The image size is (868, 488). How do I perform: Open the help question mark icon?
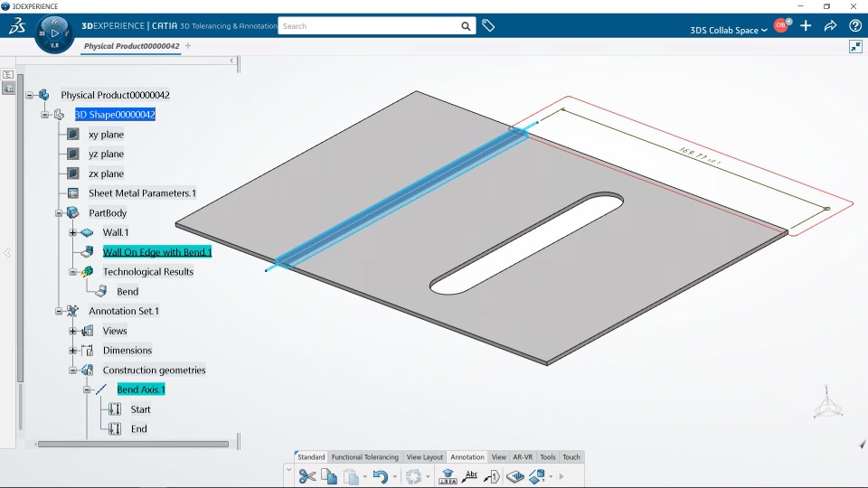[855, 25]
